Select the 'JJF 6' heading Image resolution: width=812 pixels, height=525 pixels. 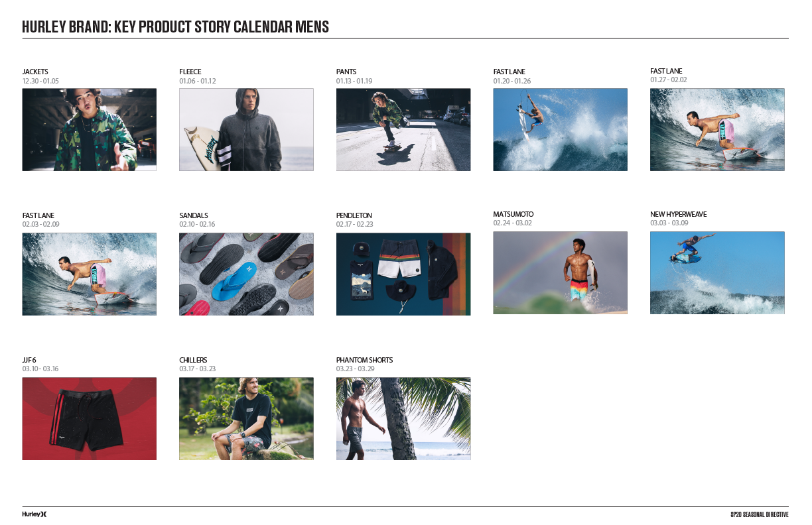[x=29, y=360]
